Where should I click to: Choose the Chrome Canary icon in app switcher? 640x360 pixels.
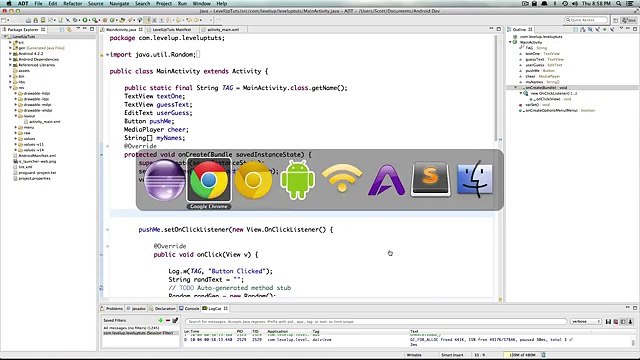(253, 180)
